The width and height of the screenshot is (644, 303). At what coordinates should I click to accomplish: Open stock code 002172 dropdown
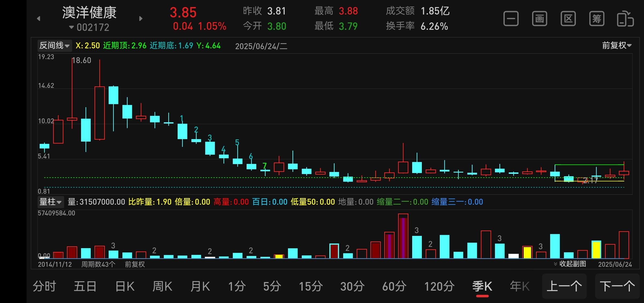point(89,27)
